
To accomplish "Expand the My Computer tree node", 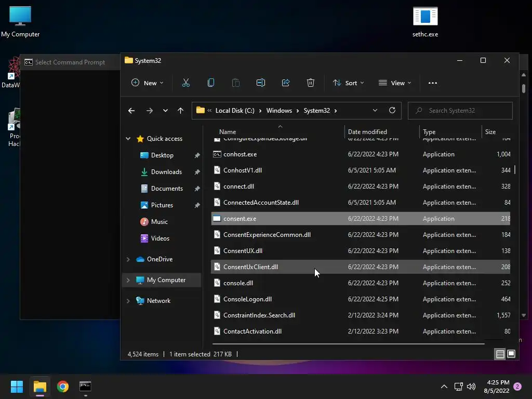I will 128,280.
